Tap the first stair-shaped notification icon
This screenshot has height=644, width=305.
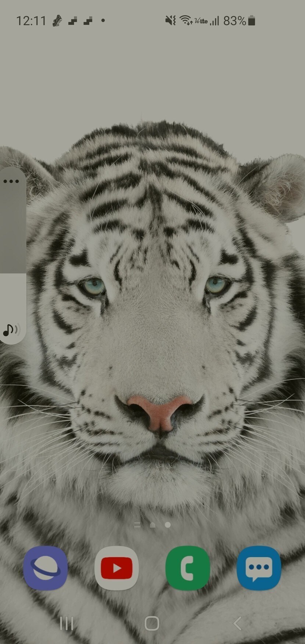click(73, 21)
